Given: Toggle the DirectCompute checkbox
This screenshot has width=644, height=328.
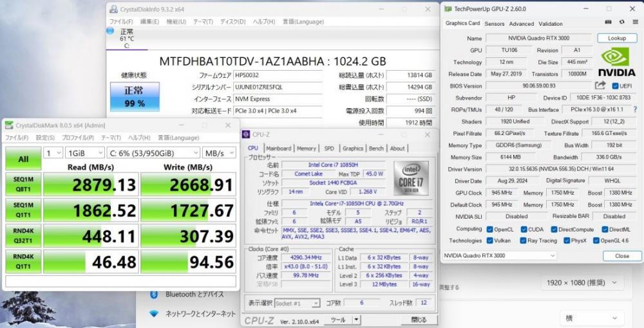Looking at the screenshot, I should (554, 229).
